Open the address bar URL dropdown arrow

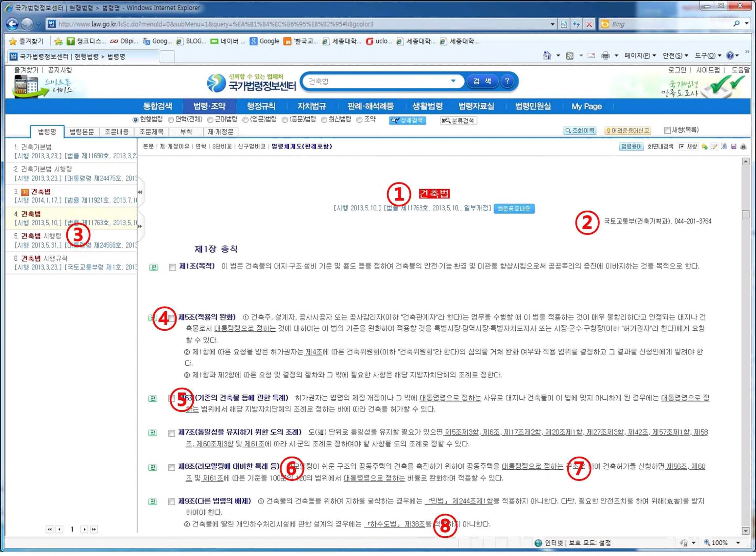pyautogui.click(x=552, y=24)
